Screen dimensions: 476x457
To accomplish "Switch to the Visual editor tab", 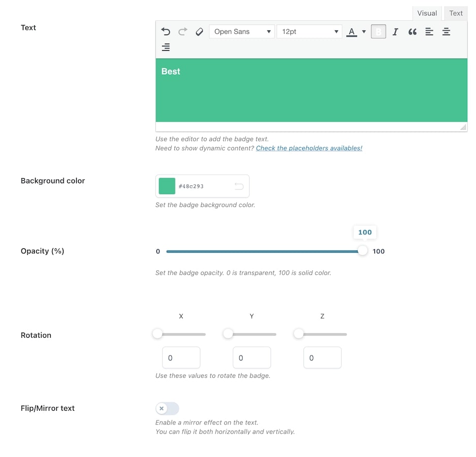I will [427, 13].
